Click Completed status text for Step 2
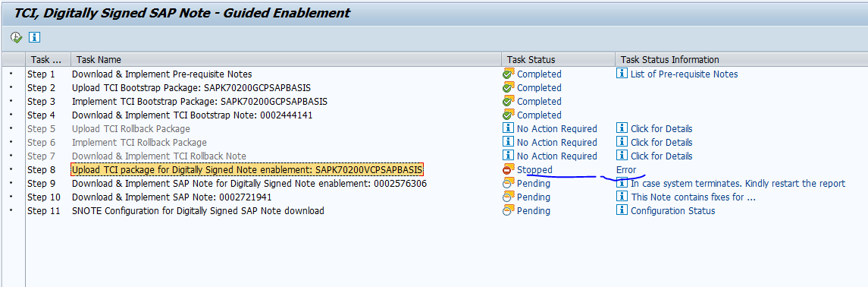The width and height of the screenshot is (868, 287). 539,87
